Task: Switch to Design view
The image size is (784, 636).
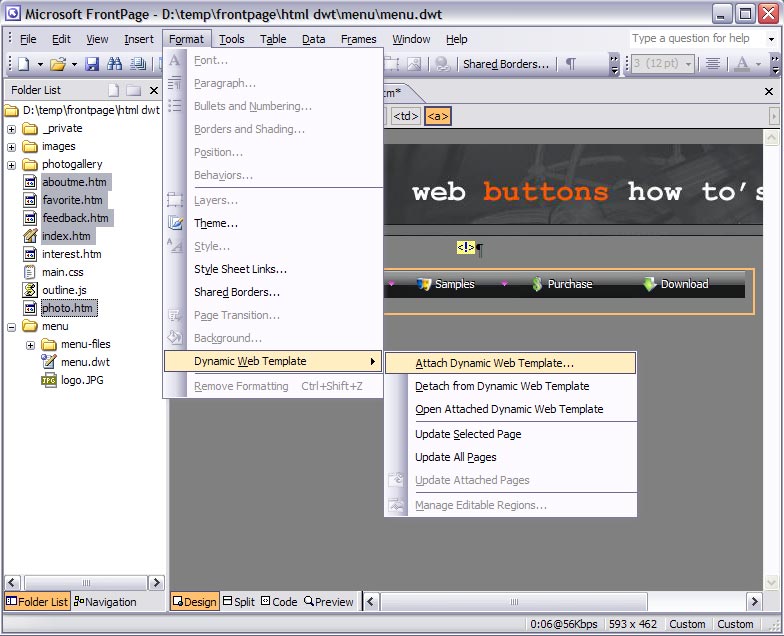Action: pos(194,602)
